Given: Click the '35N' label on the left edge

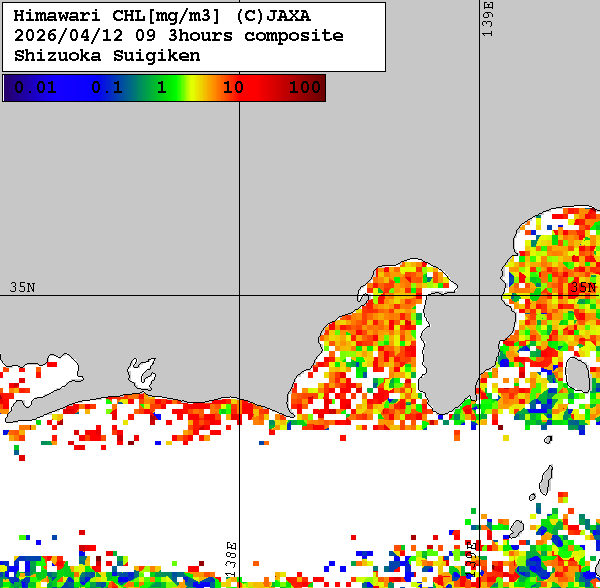Looking at the screenshot, I should coord(22,287).
